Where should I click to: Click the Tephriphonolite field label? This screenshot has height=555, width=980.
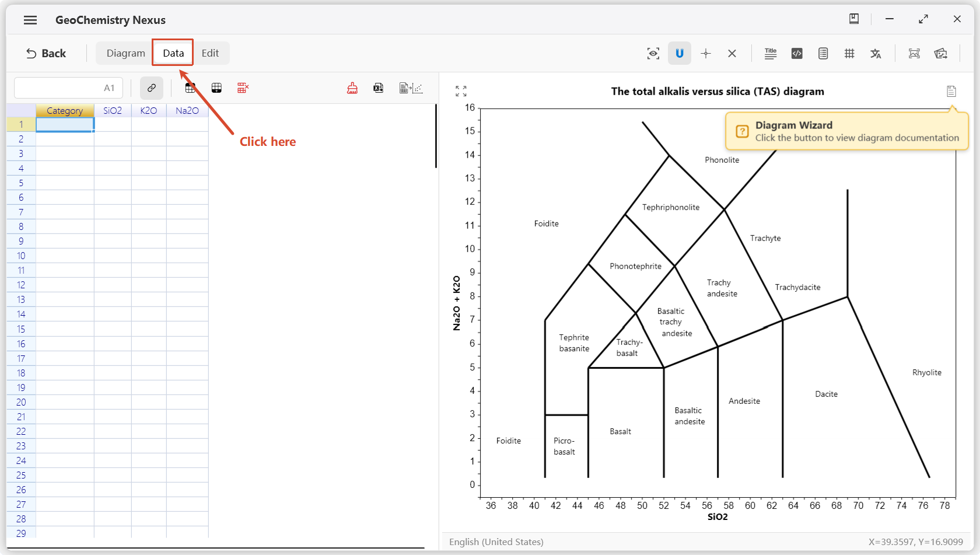coord(671,207)
